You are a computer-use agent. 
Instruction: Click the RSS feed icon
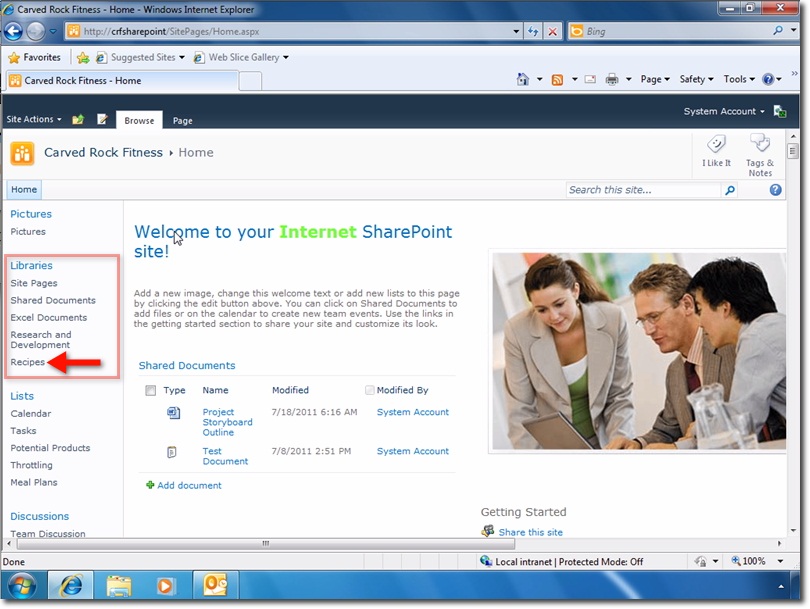tap(558, 79)
